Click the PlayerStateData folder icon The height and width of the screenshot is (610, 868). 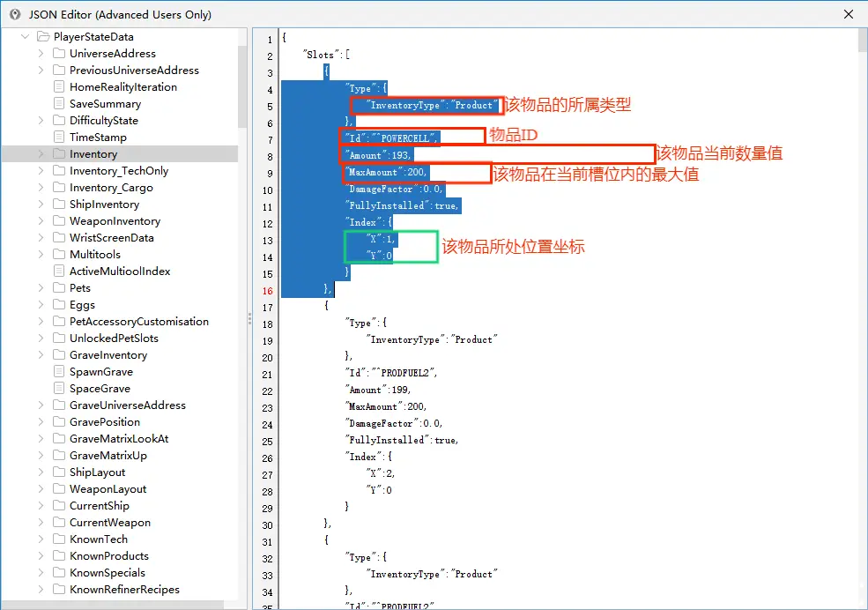pos(43,36)
